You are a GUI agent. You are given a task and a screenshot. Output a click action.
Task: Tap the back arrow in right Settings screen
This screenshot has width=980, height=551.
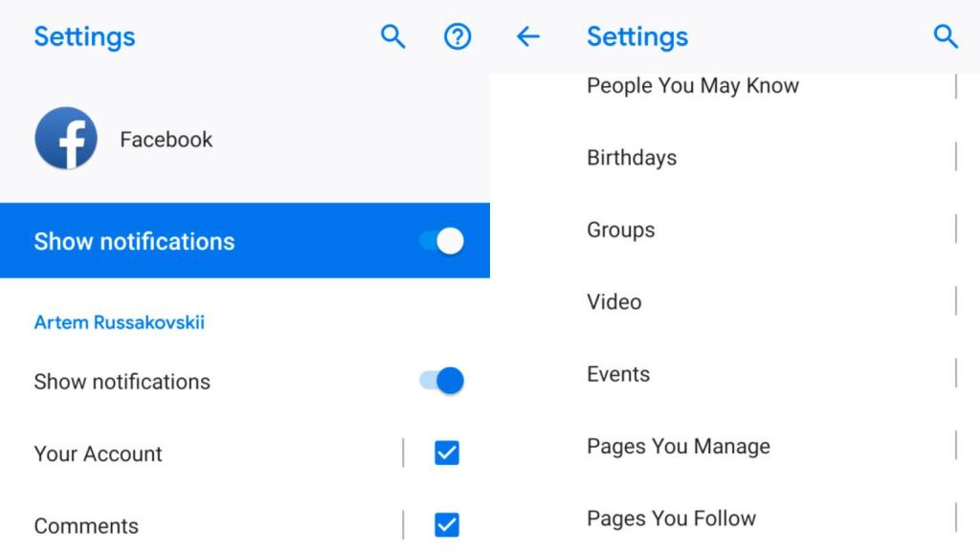528,36
